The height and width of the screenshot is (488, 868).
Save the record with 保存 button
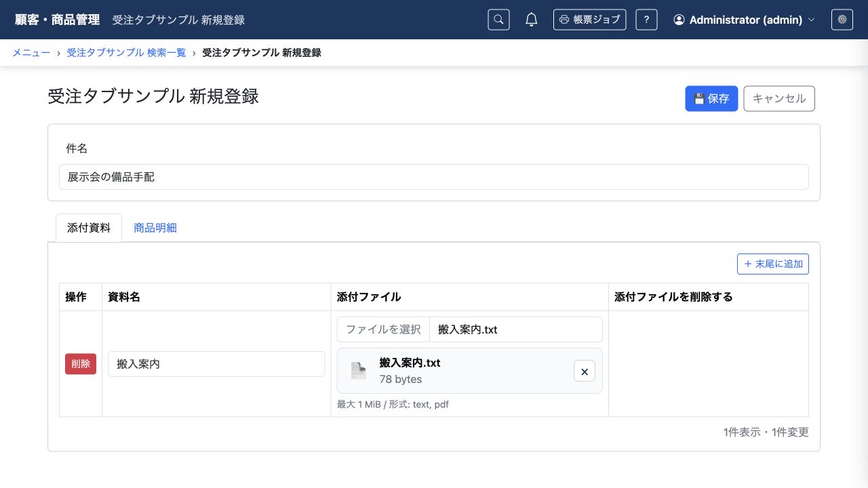[x=711, y=98]
